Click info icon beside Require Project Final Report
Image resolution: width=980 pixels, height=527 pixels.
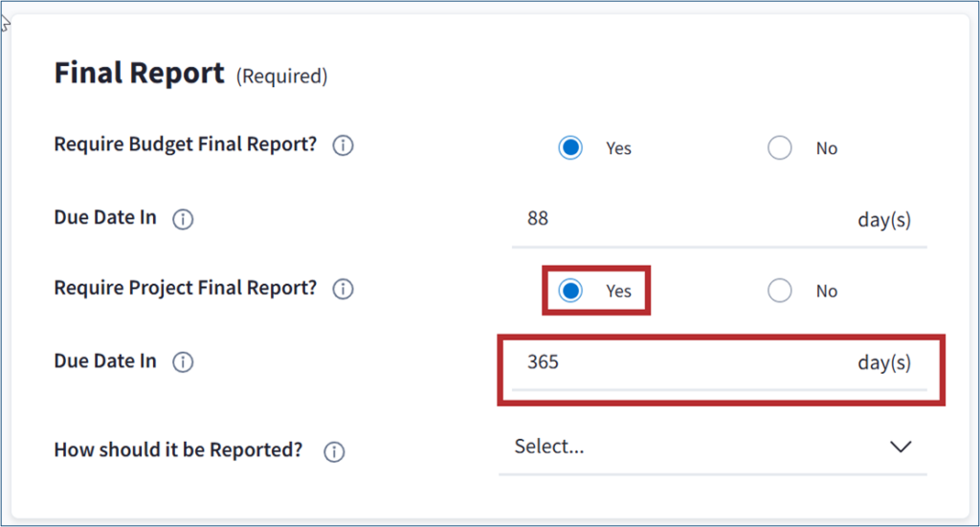click(343, 289)
